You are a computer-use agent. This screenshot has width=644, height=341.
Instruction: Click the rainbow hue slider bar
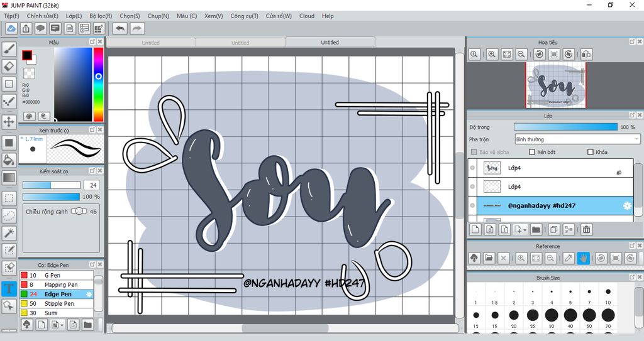click(x=98, y=84)
